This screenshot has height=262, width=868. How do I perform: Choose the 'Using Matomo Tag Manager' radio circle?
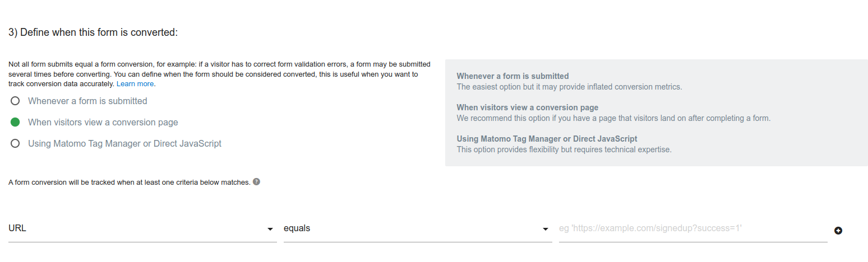[16, 143]
